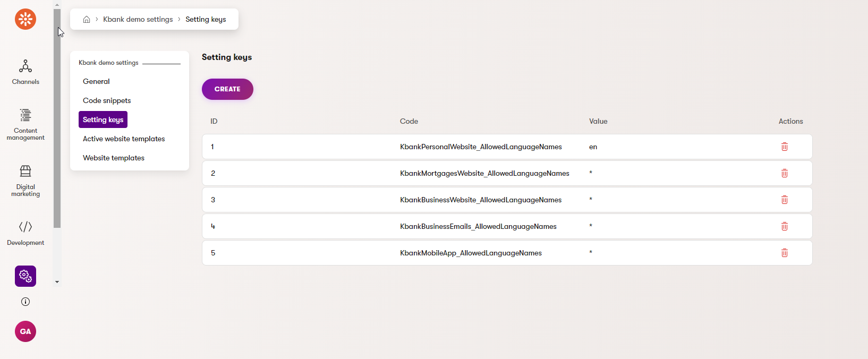
Task: Click Kbank demo settings breadcrumb link
Action: pyautogui.click(x=138, y=20)
